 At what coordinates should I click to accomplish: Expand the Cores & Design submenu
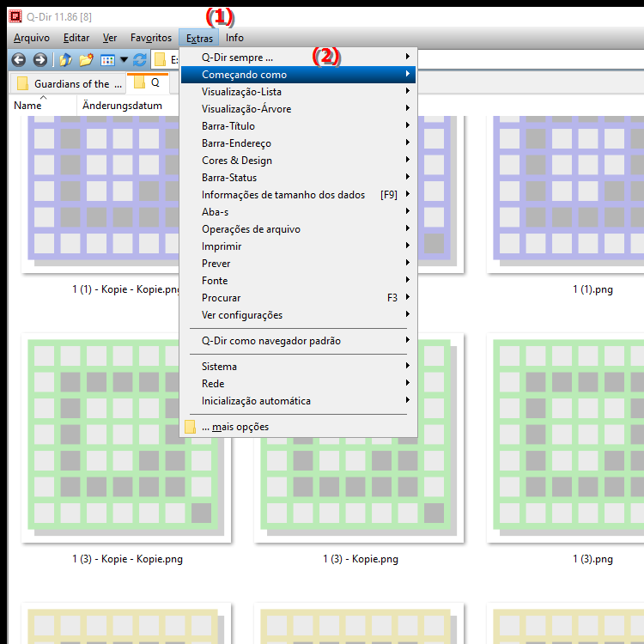click(298, 161)
